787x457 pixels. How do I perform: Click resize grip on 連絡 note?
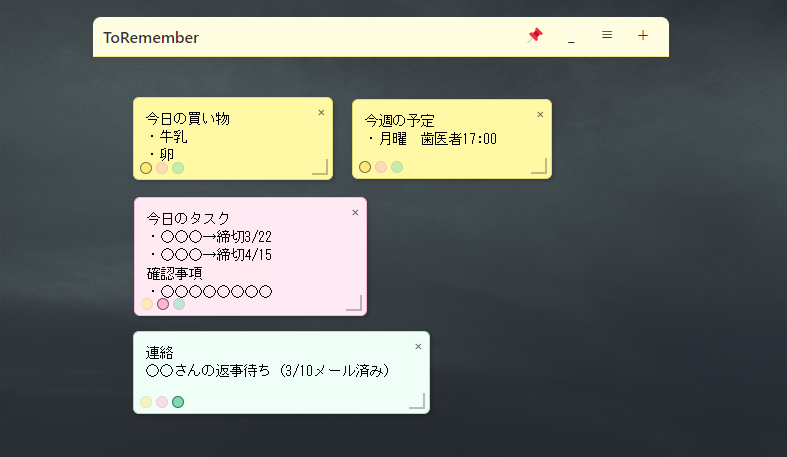pos(417,401)
